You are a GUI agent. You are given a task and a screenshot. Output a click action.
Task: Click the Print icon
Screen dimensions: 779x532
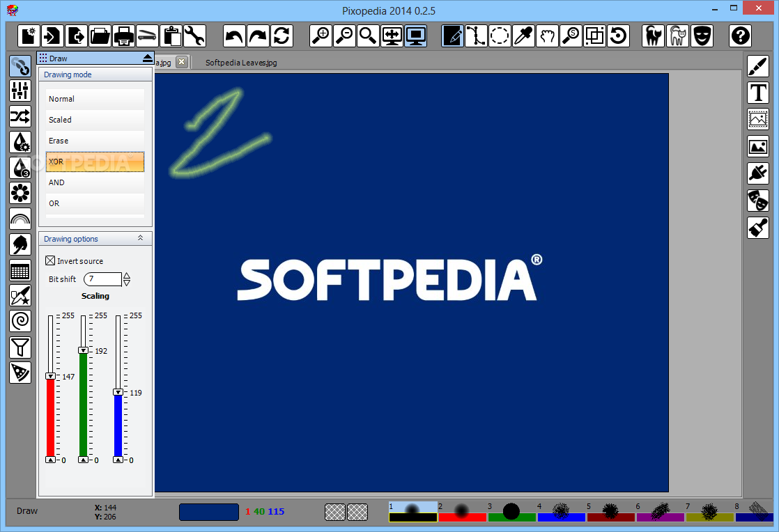[124, 36]
